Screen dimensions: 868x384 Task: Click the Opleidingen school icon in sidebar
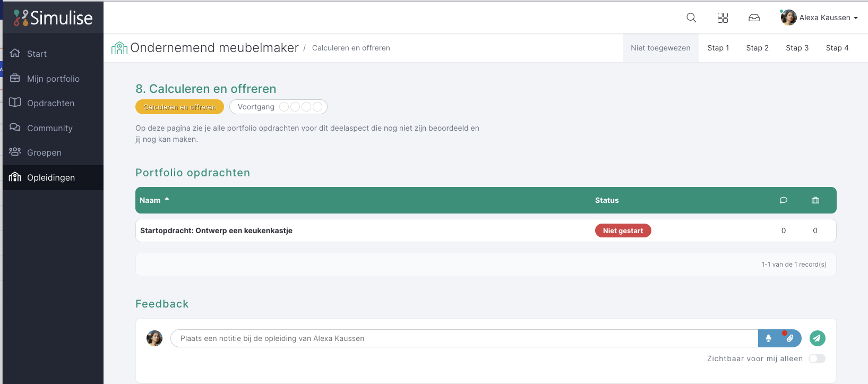click(15, 177)
